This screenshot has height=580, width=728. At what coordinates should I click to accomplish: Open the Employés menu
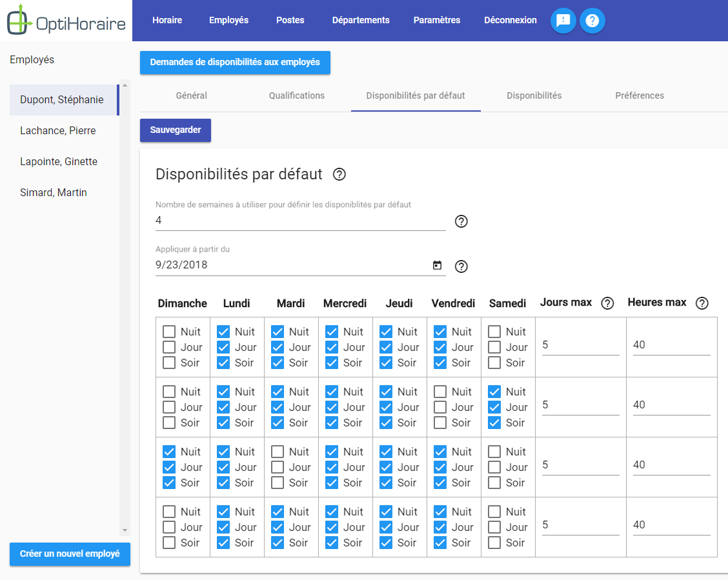[228, 21]
